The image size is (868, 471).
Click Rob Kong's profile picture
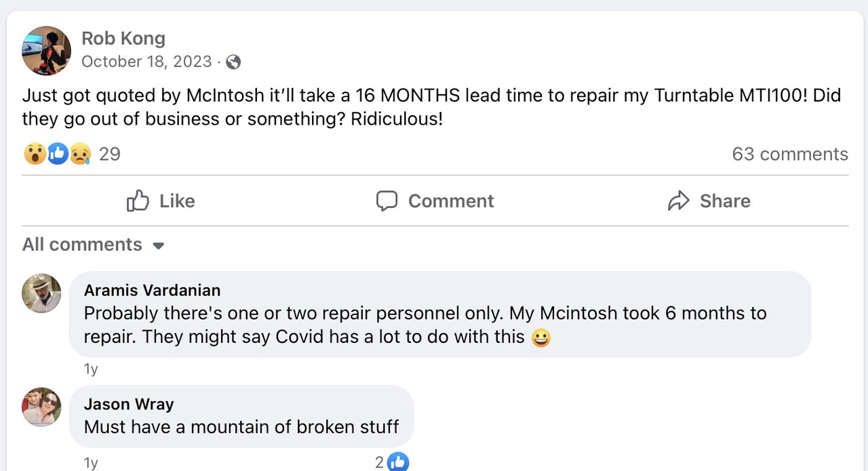[x=46, y=50]
